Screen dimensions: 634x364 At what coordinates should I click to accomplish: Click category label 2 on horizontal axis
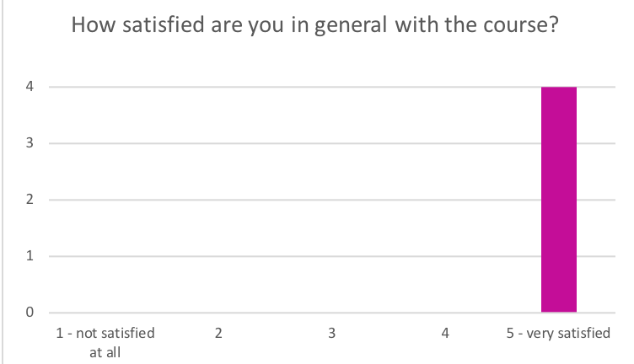click(218, 334)
